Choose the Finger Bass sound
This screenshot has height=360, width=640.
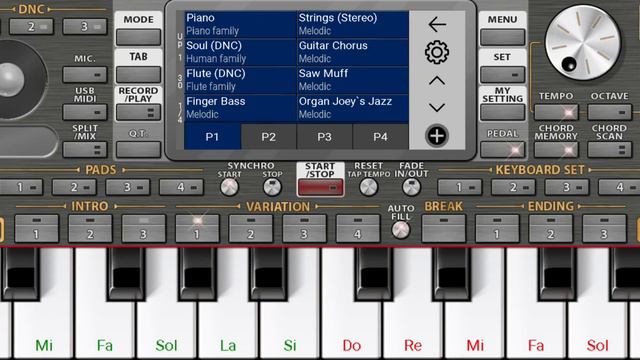pos(240,108)
